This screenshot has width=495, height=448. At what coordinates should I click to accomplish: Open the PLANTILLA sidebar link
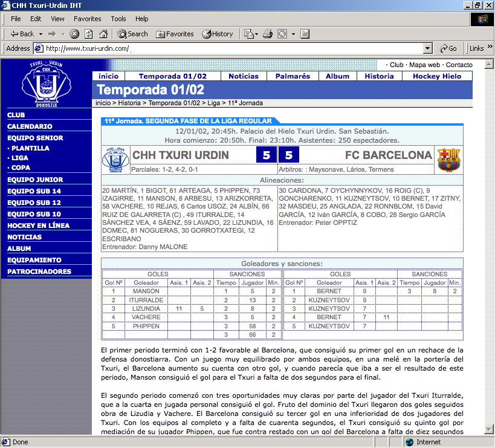[x=30, y=148]
